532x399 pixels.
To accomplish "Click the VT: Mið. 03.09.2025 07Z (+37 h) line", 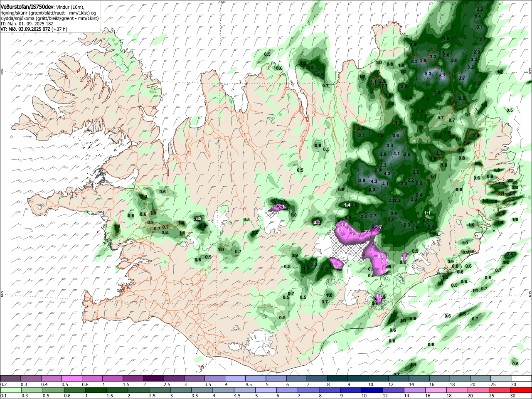I will [x=34, y=30].
